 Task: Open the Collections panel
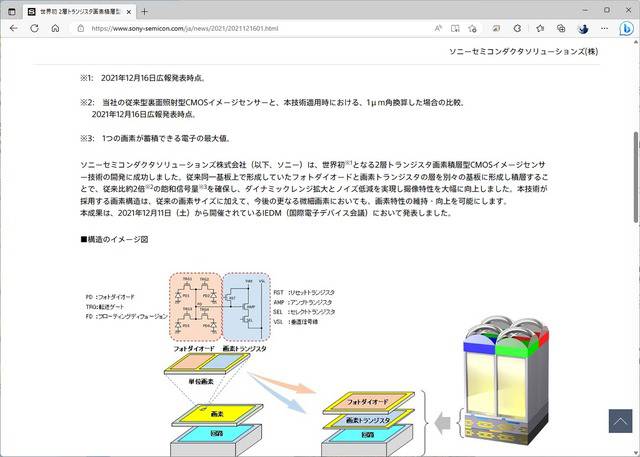click(561, 28)
